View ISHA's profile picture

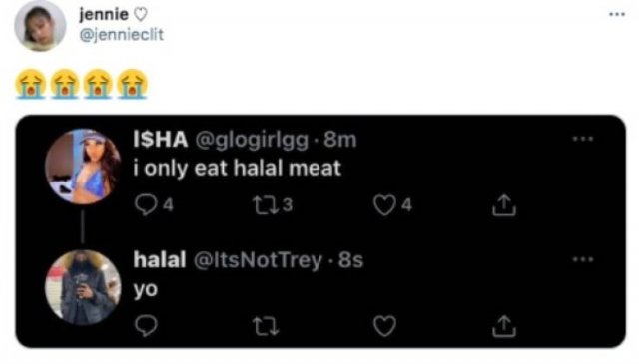coord(83,167)
